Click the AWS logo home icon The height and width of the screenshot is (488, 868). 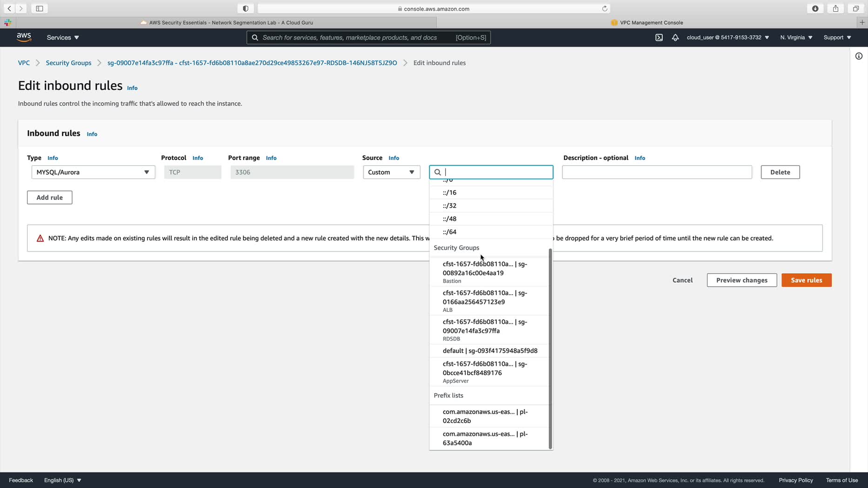click(24, 37)
